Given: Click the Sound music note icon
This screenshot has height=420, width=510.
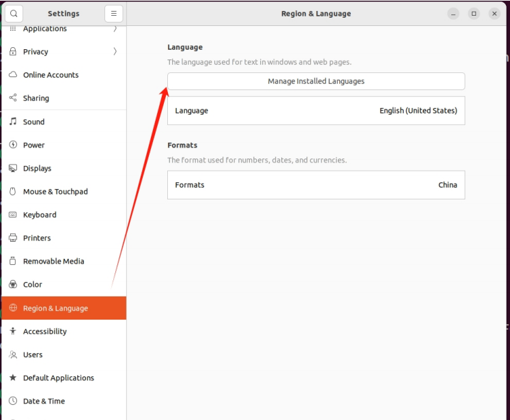Looking at the screenshot, I should pyautogui.click(x=13, y=122).
